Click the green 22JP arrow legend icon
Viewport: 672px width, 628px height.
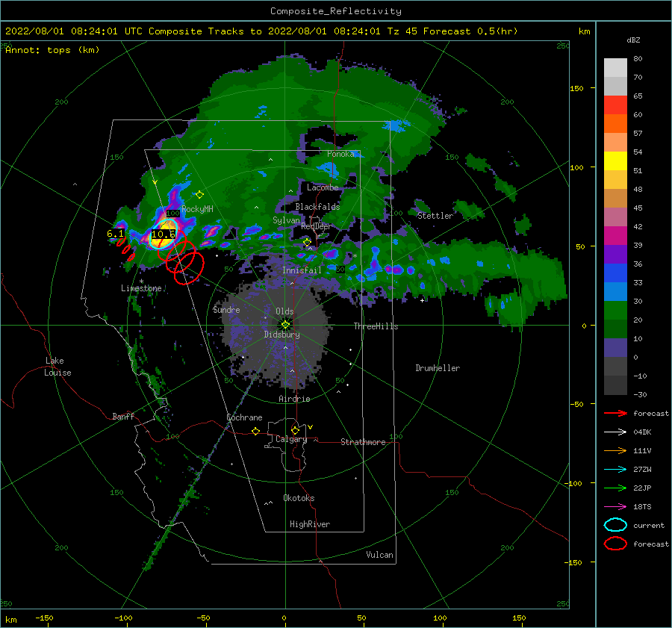pos(615,488)
